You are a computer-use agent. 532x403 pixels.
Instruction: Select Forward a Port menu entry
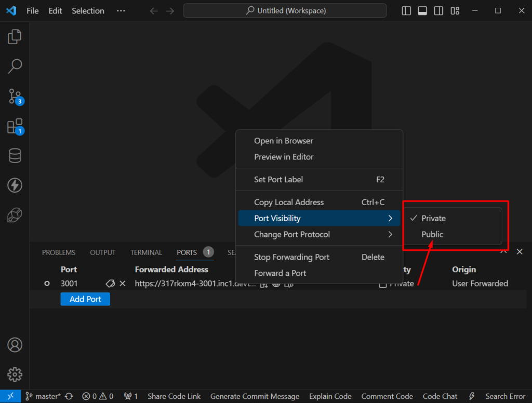[x=320, y=273]
